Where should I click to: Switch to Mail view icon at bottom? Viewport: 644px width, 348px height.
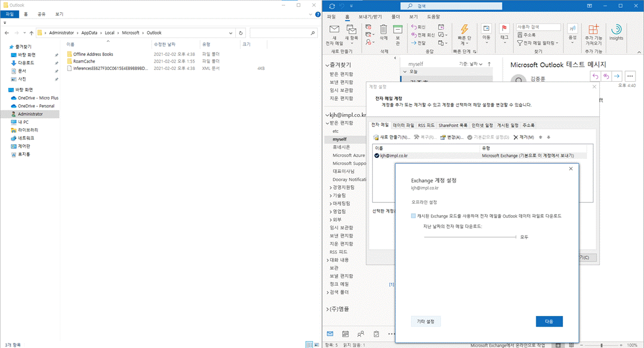(330, 333)
